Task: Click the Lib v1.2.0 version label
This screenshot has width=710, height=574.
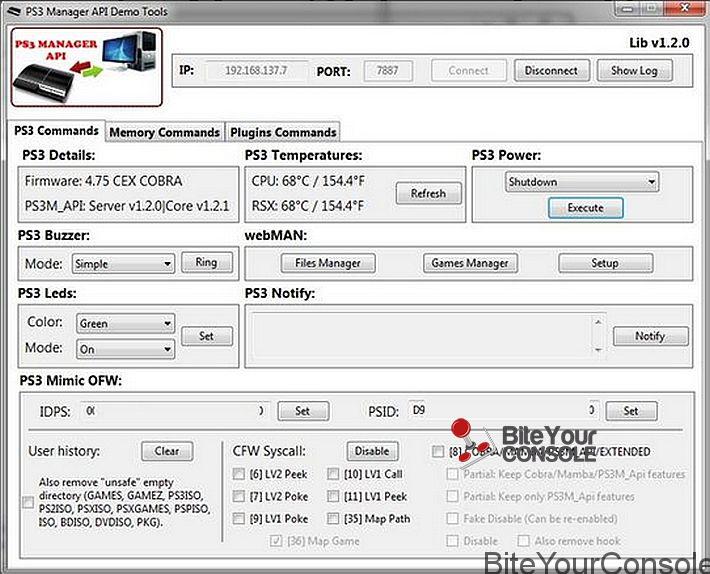Action: pyautogui.click(x=659, y=43)
